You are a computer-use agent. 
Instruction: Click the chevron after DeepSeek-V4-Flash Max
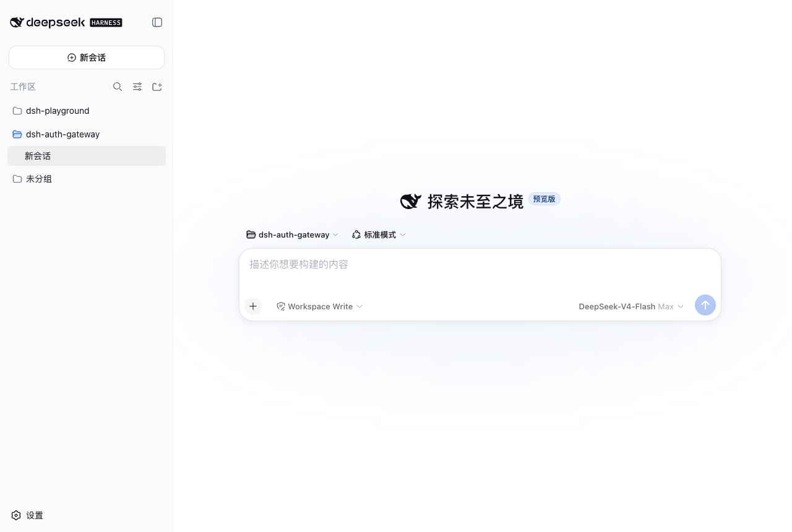(x=681, y=307)
